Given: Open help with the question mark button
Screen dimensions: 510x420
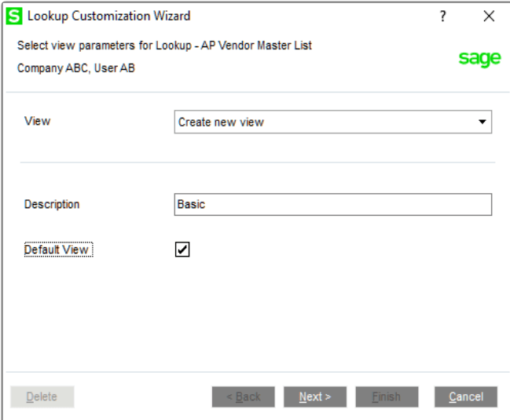Looking at the screenshot, I should click(443, 16).
